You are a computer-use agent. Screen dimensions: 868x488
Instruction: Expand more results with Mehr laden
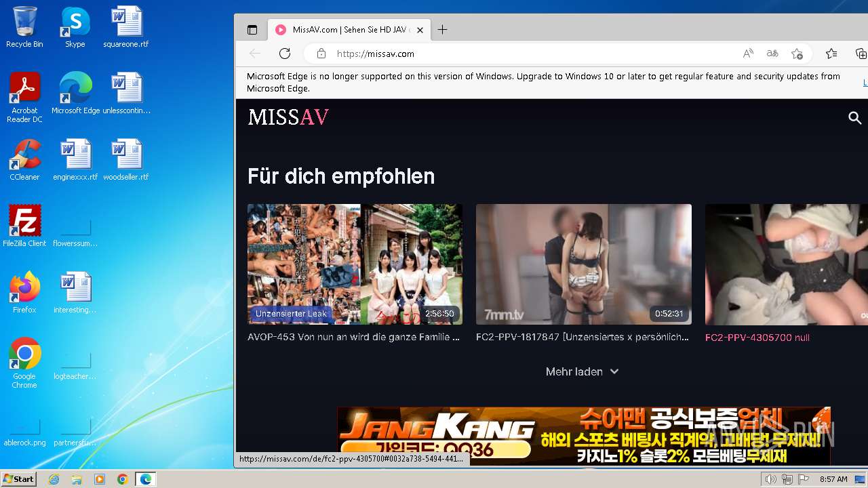click(x=583, y=371)
